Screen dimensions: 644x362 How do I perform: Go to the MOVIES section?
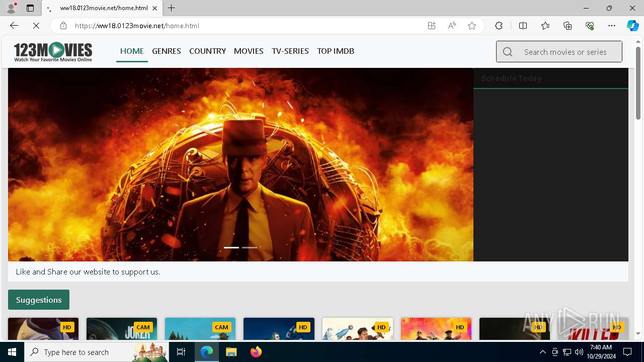point(249,51)
